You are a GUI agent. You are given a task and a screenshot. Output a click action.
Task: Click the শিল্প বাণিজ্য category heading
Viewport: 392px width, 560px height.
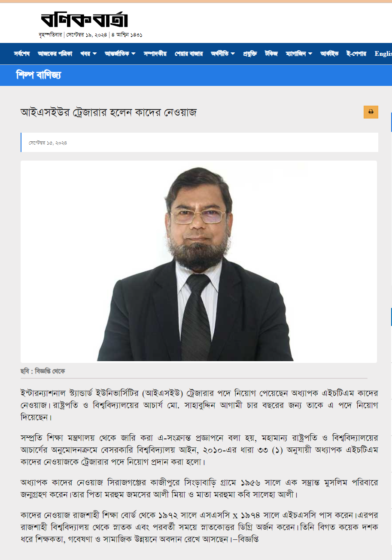point(38,75)
